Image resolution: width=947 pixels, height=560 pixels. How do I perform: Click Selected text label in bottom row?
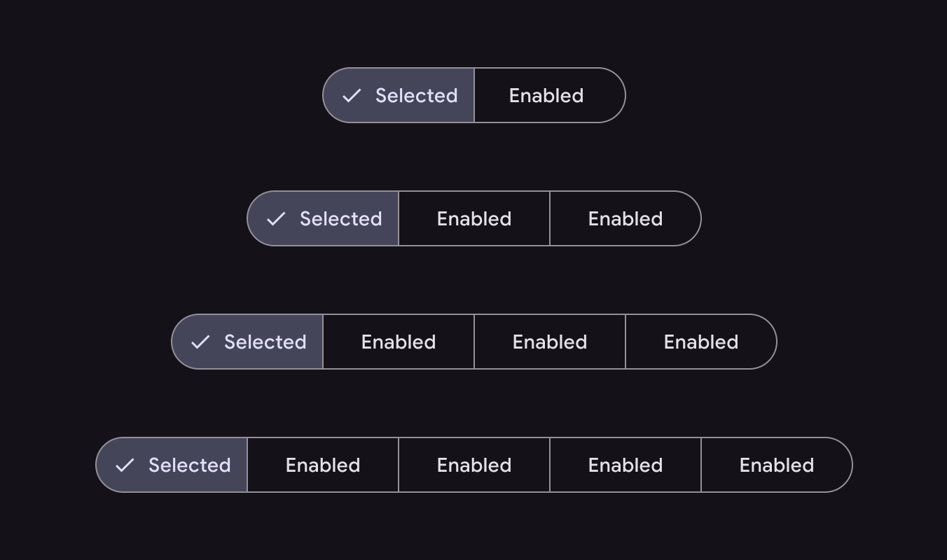coord(189,465)
